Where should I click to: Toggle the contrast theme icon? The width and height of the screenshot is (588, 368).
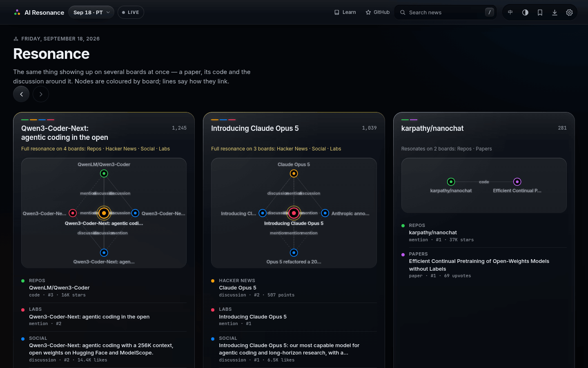[x=525, y=12]
